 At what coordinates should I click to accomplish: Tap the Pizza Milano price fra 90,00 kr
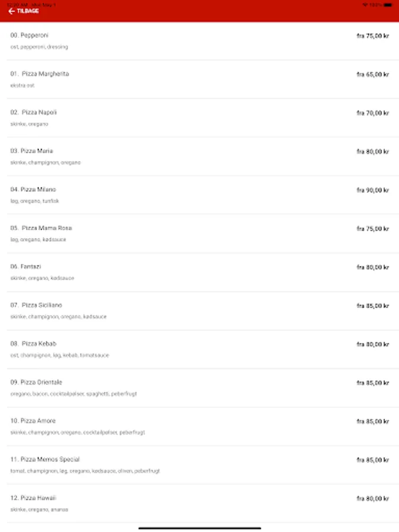tap(372, 190)
